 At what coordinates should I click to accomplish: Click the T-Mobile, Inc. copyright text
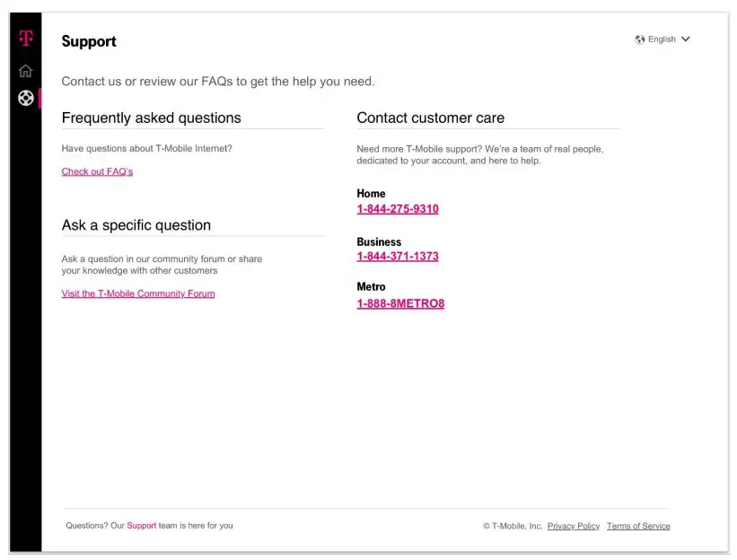click(513, 526)
